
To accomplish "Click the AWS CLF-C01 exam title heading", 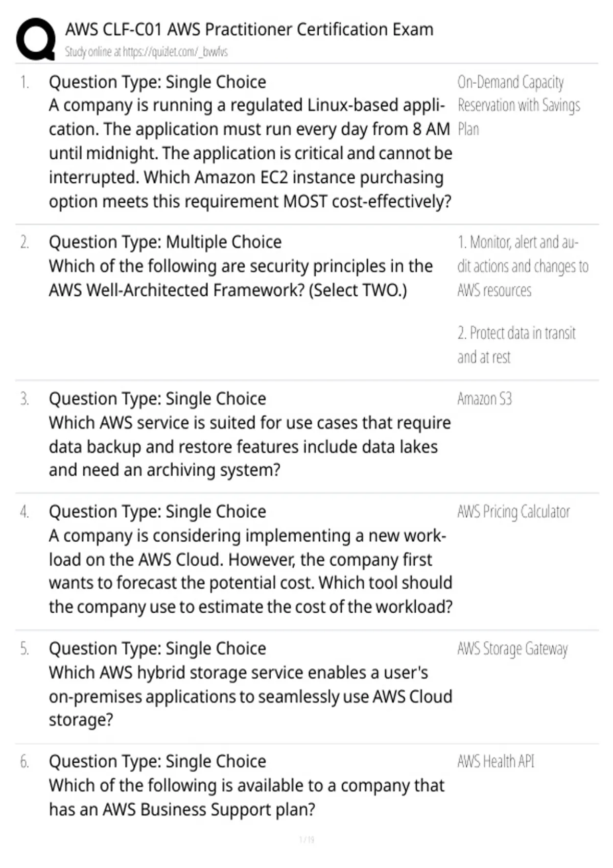I will pos(249,30).
